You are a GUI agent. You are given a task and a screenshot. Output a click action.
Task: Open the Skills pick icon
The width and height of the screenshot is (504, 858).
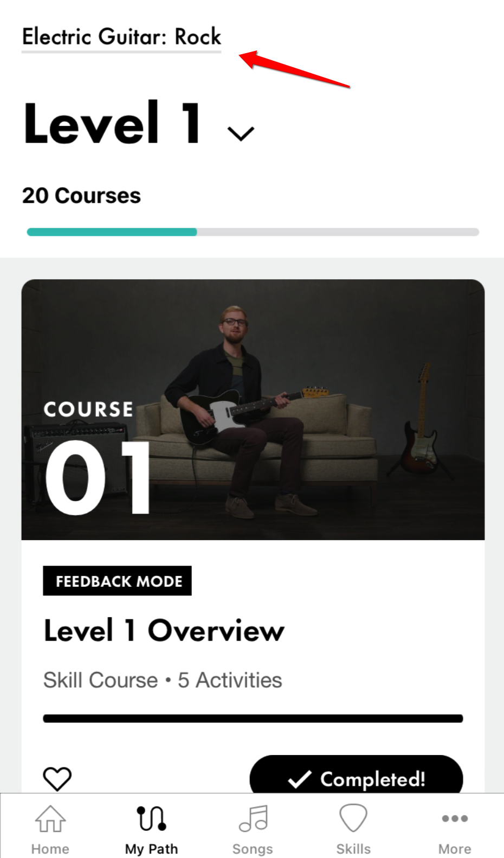[353, 818]
